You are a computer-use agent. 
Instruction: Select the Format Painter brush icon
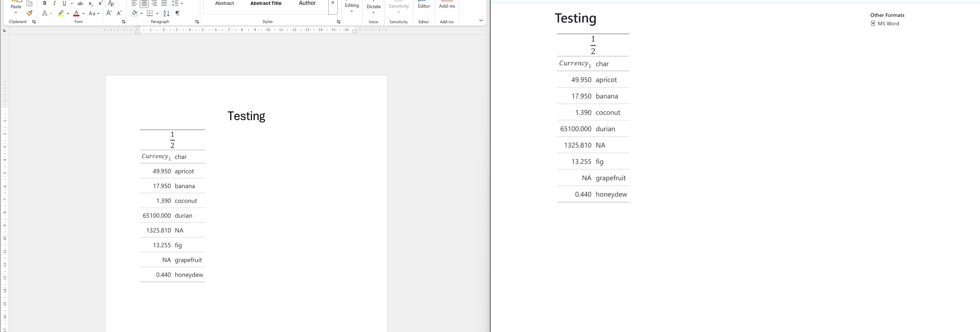(x=29, y=13)
